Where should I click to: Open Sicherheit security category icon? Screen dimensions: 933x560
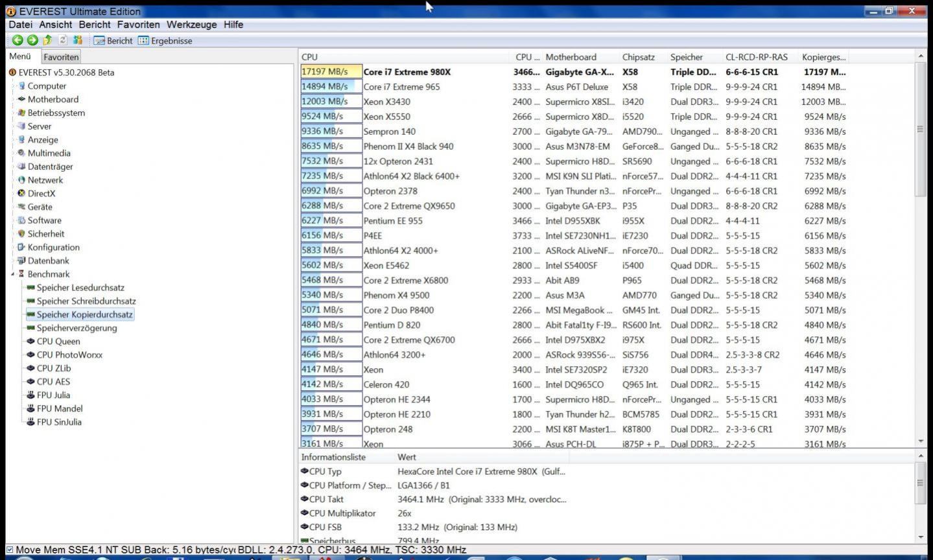pyautogui.click(x=22, y=234)
